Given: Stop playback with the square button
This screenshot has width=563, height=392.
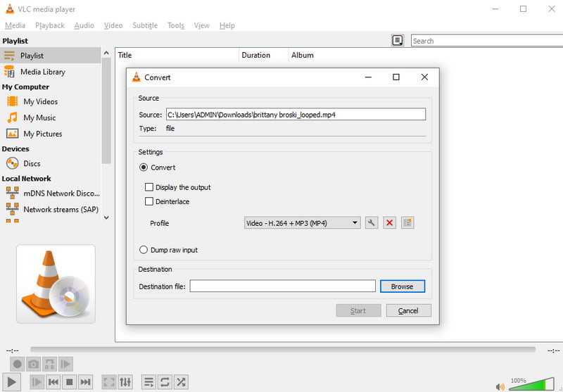Looking at the screenshot, I should pos(69,382).
